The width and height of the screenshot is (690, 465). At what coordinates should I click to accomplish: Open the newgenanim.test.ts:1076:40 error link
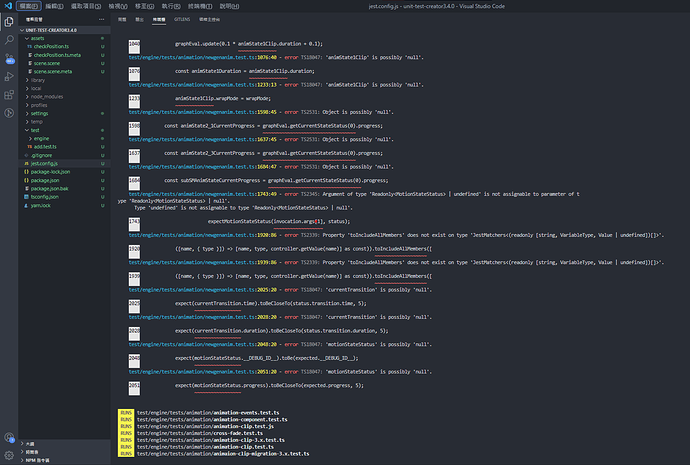point(202,57)
